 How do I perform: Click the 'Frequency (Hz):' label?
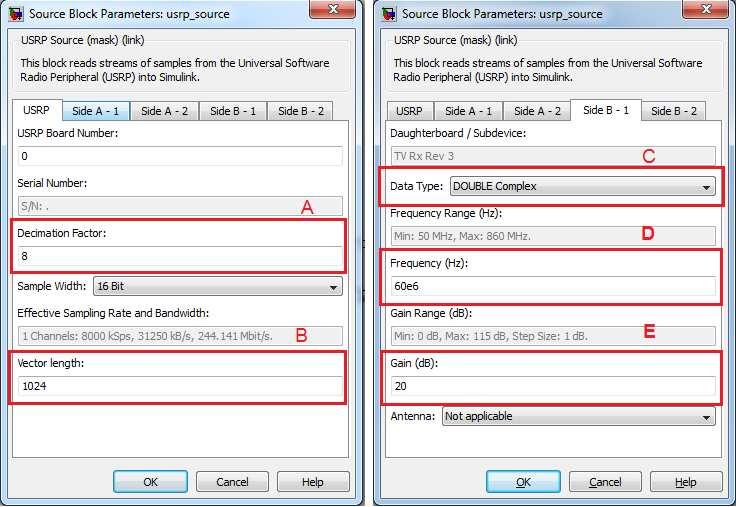429,263
